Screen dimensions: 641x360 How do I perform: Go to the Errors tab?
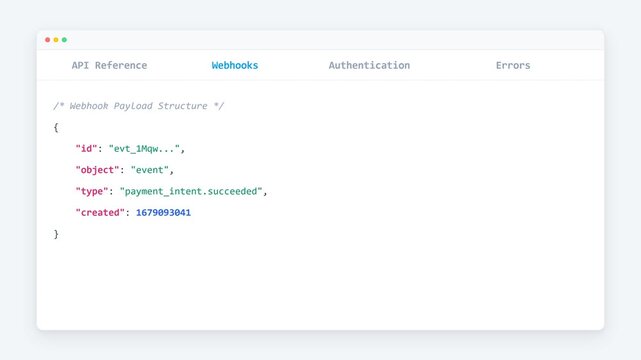(513, 65)
